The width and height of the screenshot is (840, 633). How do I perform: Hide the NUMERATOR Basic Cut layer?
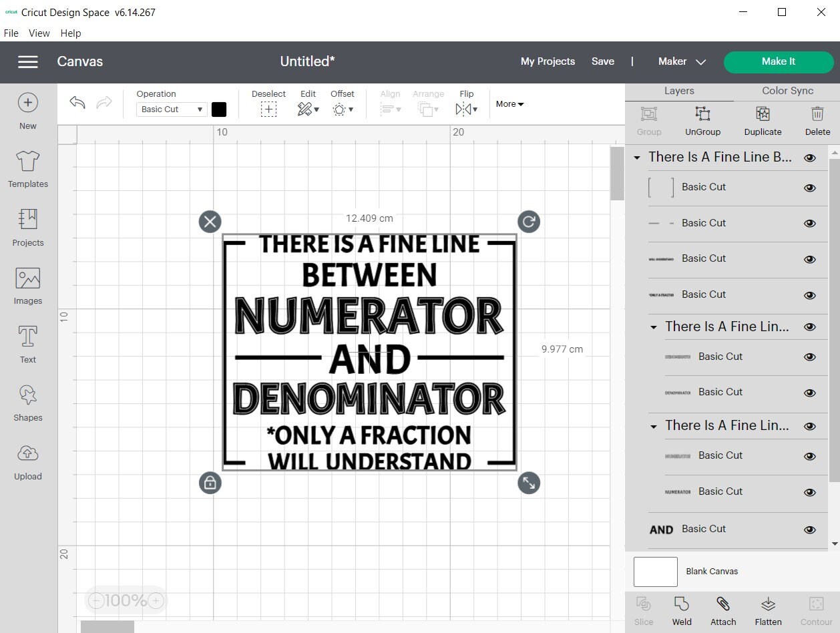click(809, 492)
